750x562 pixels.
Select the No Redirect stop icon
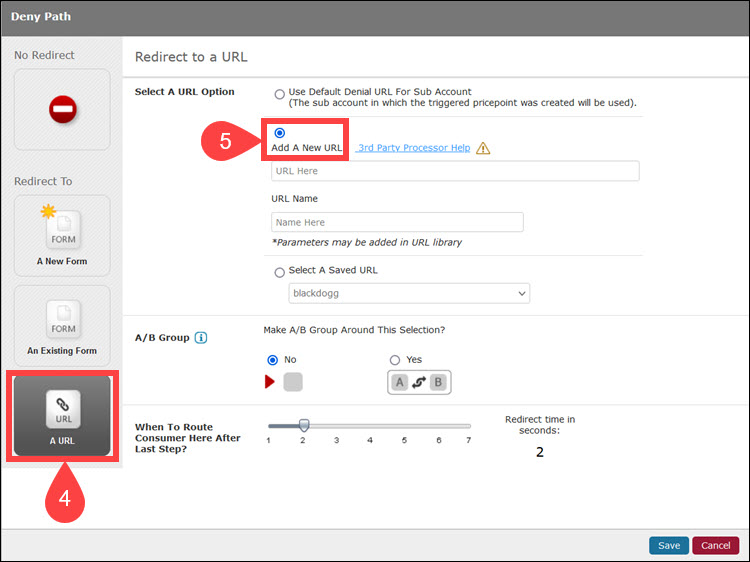click(63, 109)
